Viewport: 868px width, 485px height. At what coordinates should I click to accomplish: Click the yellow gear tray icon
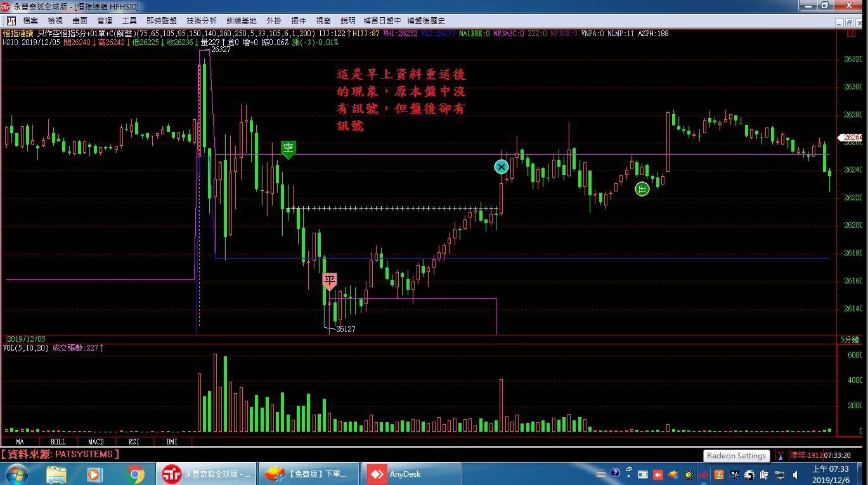689,474
